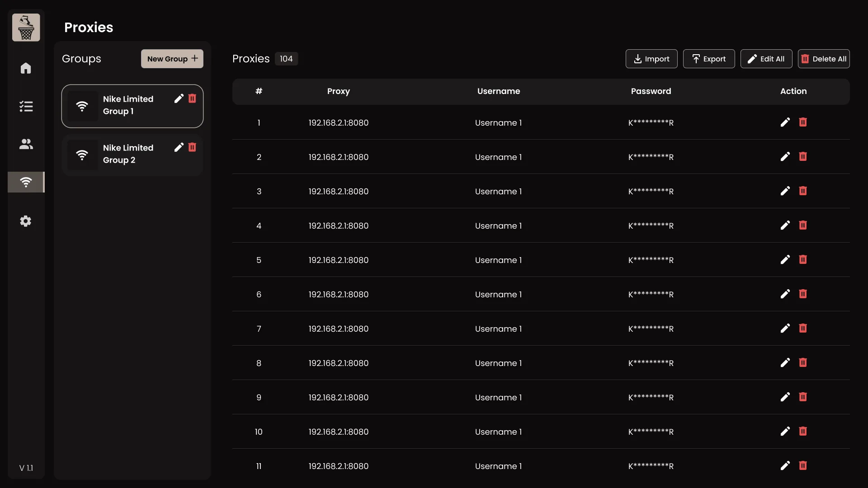The image size is (868, 488).
Task: Delete proxy row 11
Action: [803, 466]
